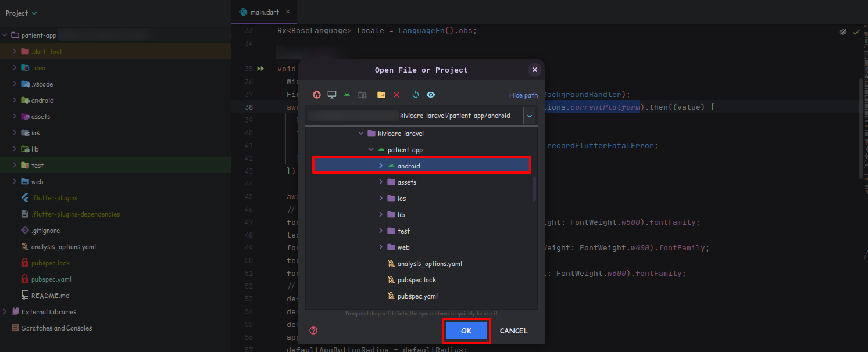
Task: Expand the android folder in dialog tree
Action: coord(381,166)
